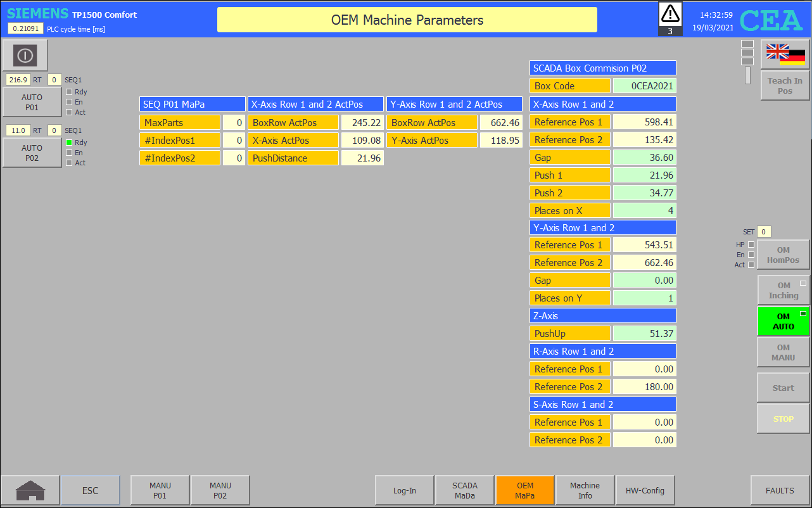Image resolution: width=812 pixels, height=508 pixels.
Task: Toggle the En indicator for AUTO P01
Action: click(70, 102)
